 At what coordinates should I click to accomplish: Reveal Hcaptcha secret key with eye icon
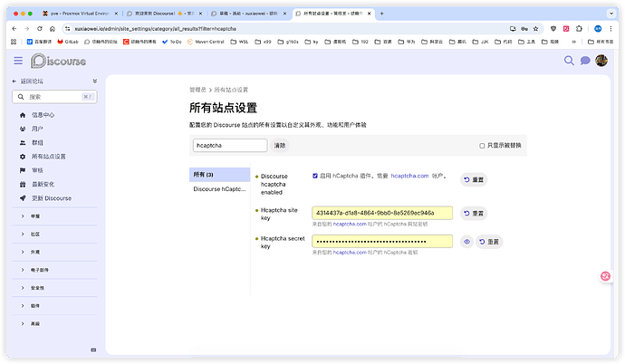[466, 242]
